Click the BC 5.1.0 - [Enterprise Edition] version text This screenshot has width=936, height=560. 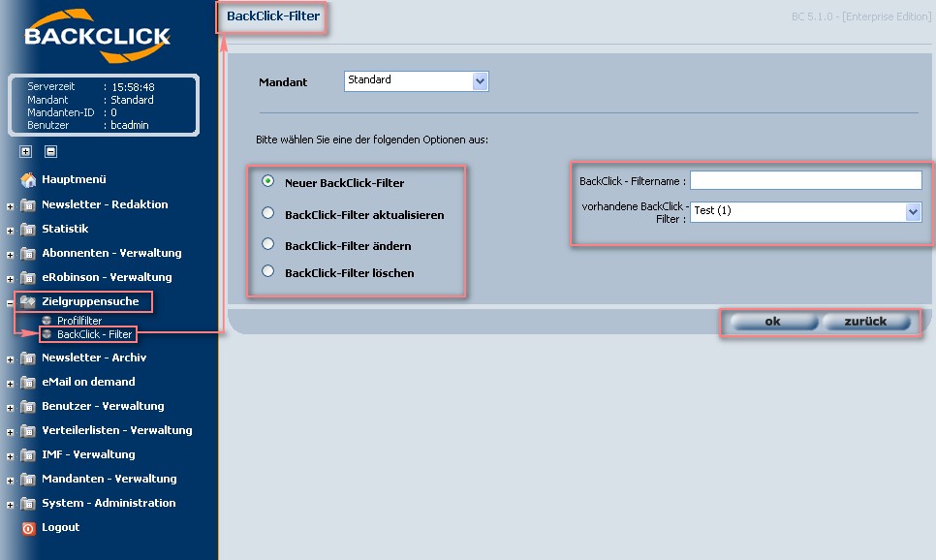[x=860, y=16]
